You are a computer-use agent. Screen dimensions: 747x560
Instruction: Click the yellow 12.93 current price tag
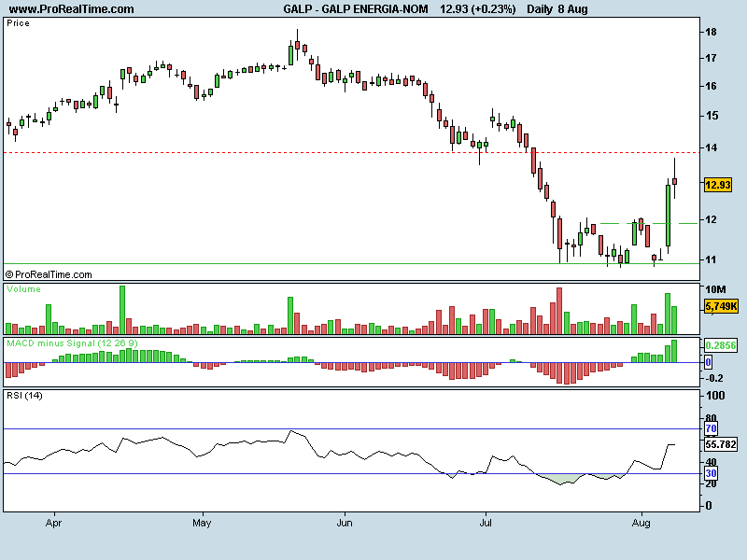[x=717, y=185]
